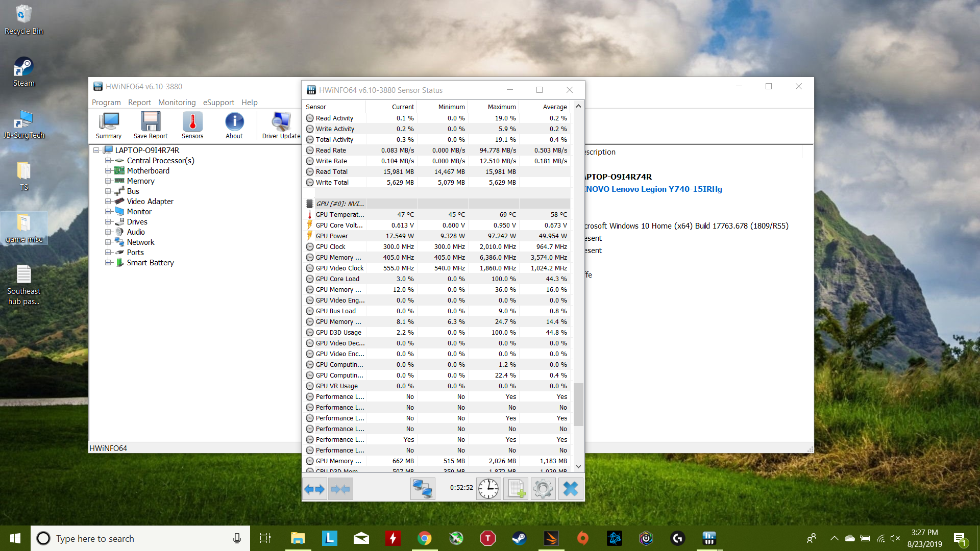This screenshot has height=551, width=980.
Task: Select Smart Battery tree item
Action: [150, 263]
